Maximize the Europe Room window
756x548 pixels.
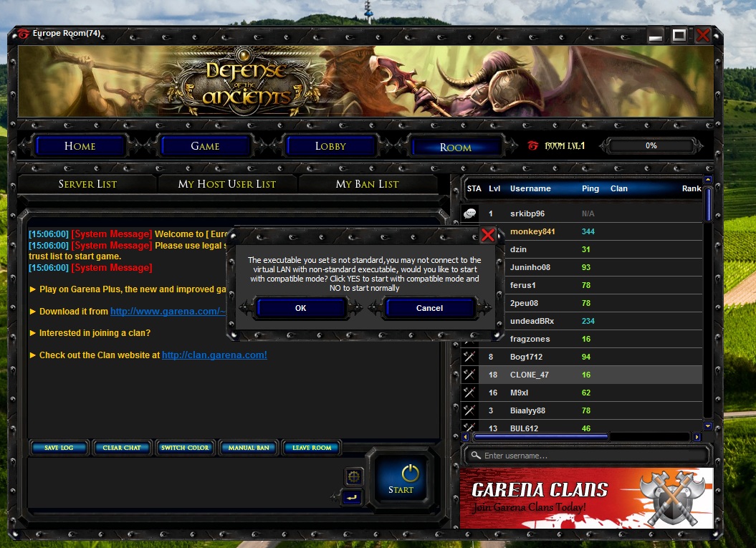click(679, 34)
